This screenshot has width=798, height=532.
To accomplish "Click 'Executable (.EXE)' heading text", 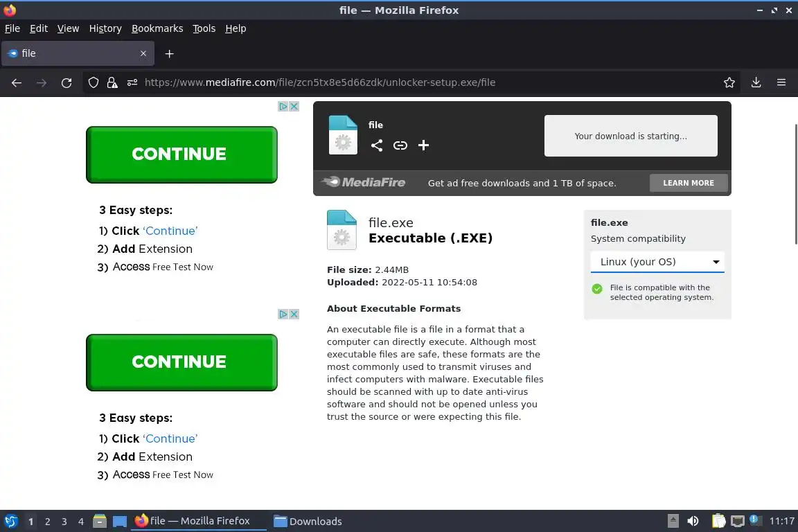I will point(430,238).
